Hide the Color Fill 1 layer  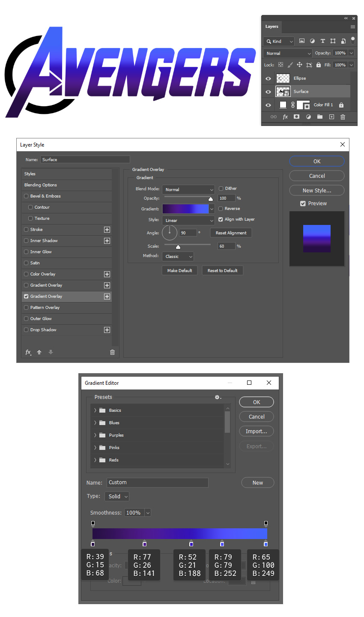click(x=268, y=105)
